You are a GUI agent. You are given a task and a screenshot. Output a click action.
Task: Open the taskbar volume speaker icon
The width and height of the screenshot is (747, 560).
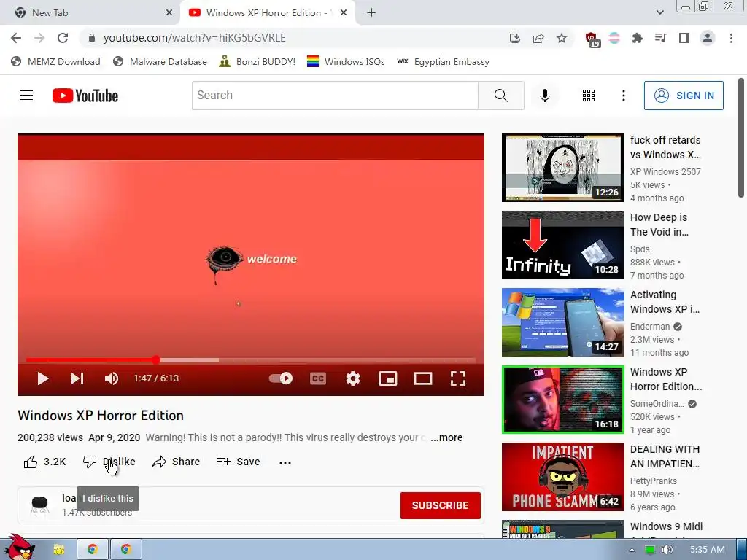click(667, 550)
